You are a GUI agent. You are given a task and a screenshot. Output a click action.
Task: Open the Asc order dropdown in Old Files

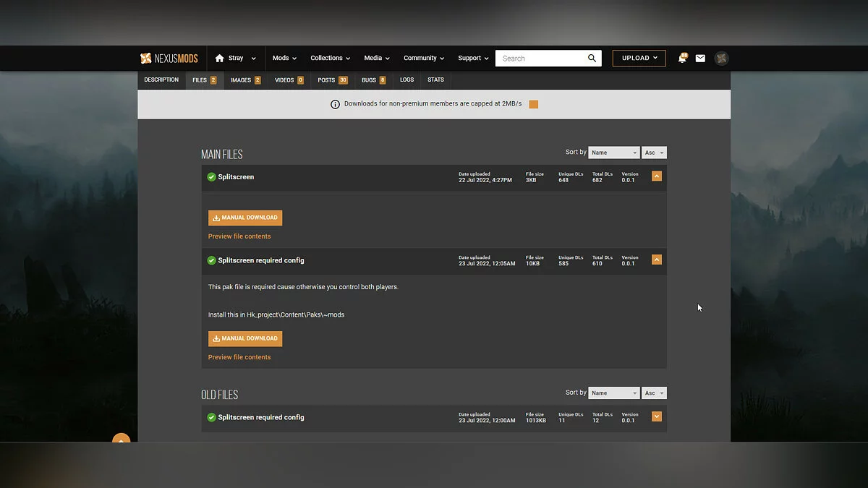pyautogui.click(x=654, y=393)
